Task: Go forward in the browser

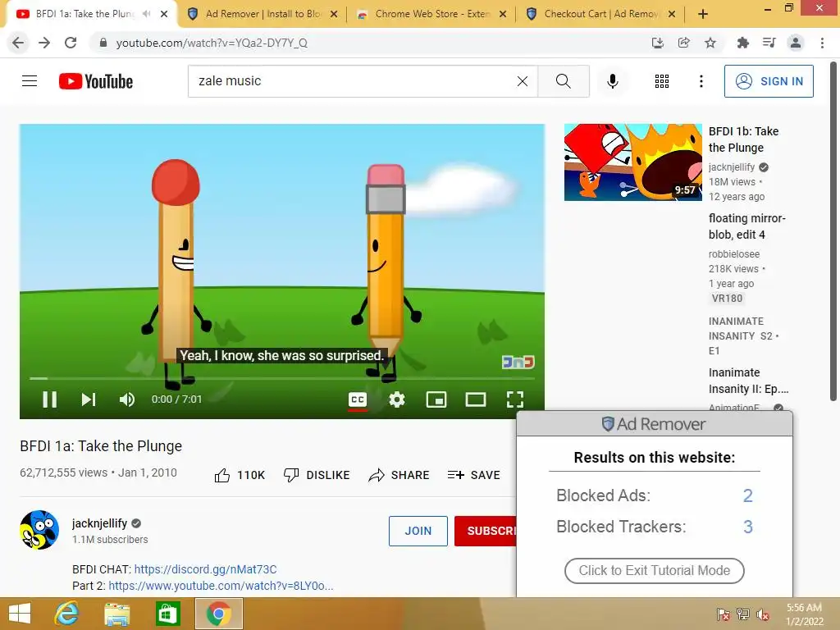Action: point(44,43)
